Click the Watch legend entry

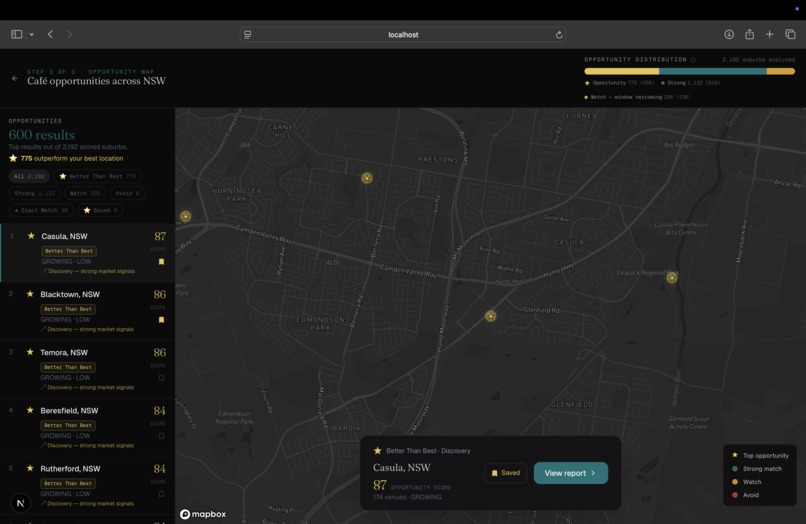[746, 482]
